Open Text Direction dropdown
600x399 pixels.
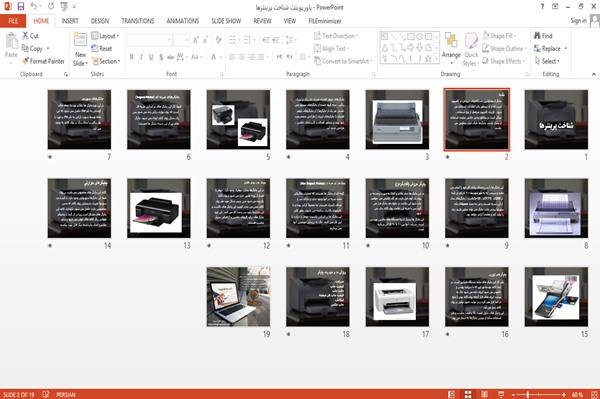pyautogui.click(x=336, y=36)
